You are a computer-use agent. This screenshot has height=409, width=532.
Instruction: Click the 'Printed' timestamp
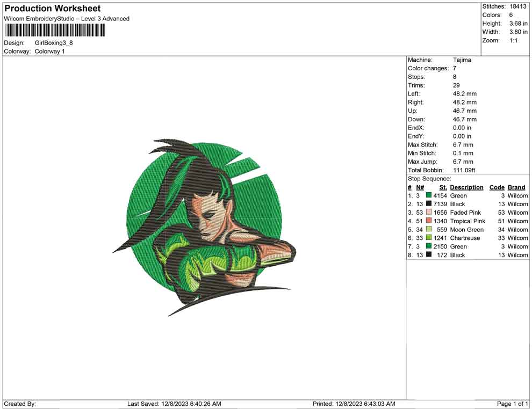pos(354,404)
